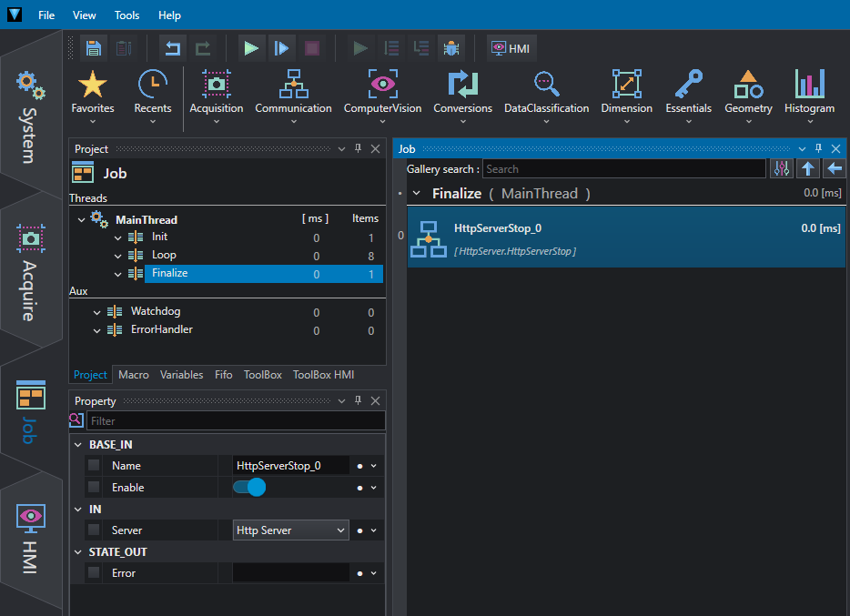The height and width of the screenshot is (616, 850).
Task: Collapse the BASE_IN property group
Action: coord(78,445)
